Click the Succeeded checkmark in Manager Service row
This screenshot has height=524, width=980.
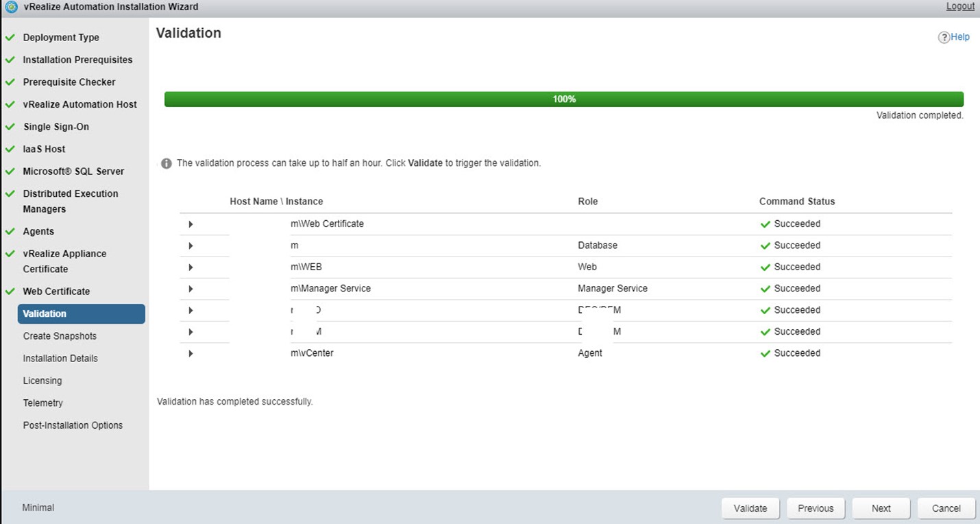[x=765, y=289]
